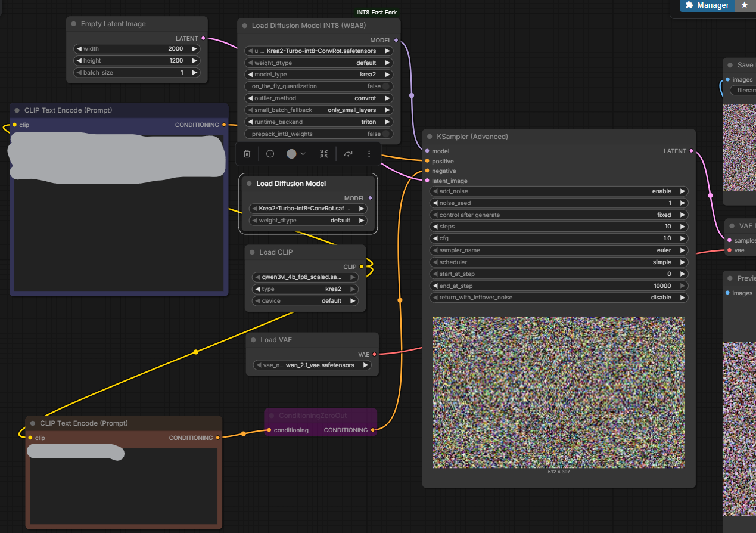Toggle on_the_fly_quantization switch
Viewport: 756px width, 533px height.
[x=386, y=86]
